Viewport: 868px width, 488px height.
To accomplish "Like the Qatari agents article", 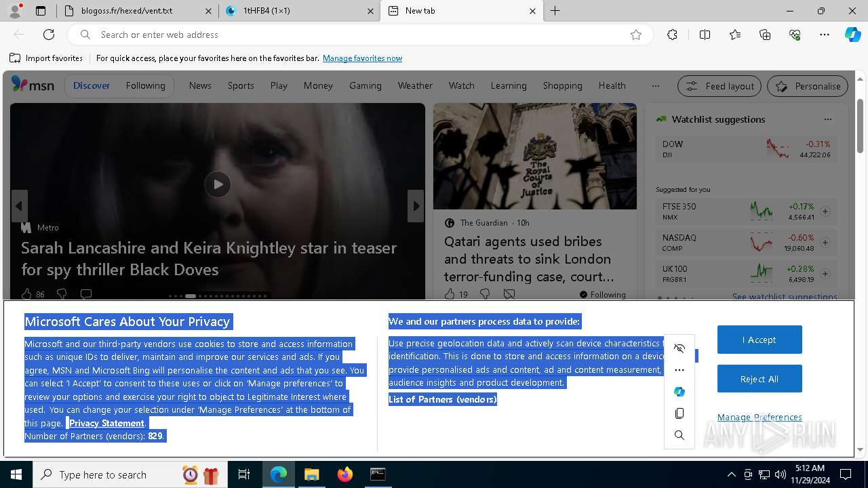I will (450, 294).
